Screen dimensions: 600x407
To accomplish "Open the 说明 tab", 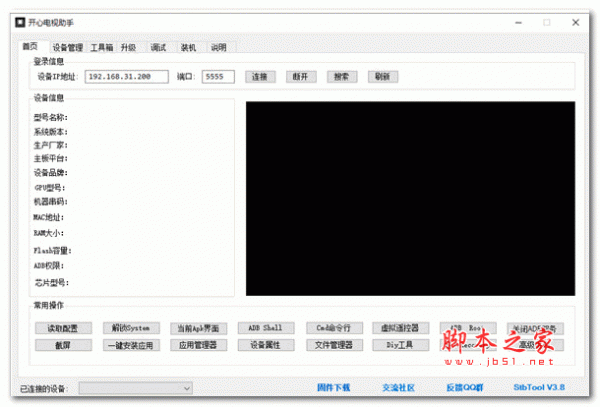I will point(219,47).
